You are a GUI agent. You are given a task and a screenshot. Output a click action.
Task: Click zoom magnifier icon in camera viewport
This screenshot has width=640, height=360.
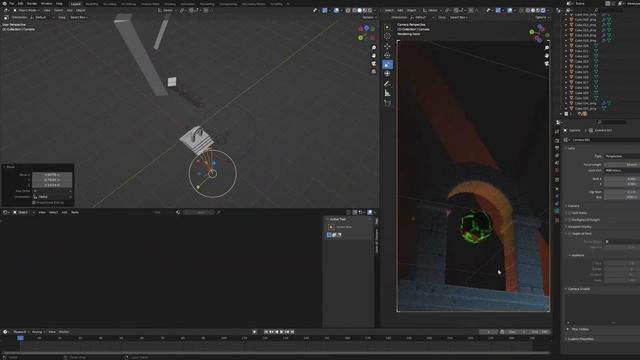pyautogui.click(x=547, y=48)
